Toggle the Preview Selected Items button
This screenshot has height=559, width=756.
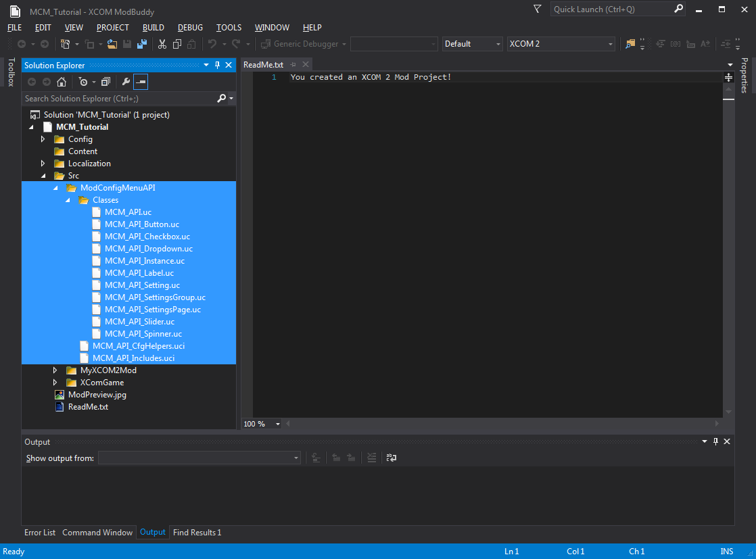point(141,82)
